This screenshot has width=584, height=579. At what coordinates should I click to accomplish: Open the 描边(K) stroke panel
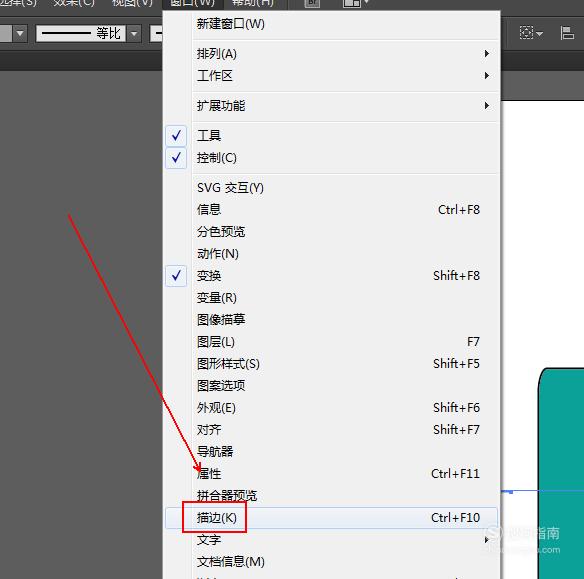(331, 518)
